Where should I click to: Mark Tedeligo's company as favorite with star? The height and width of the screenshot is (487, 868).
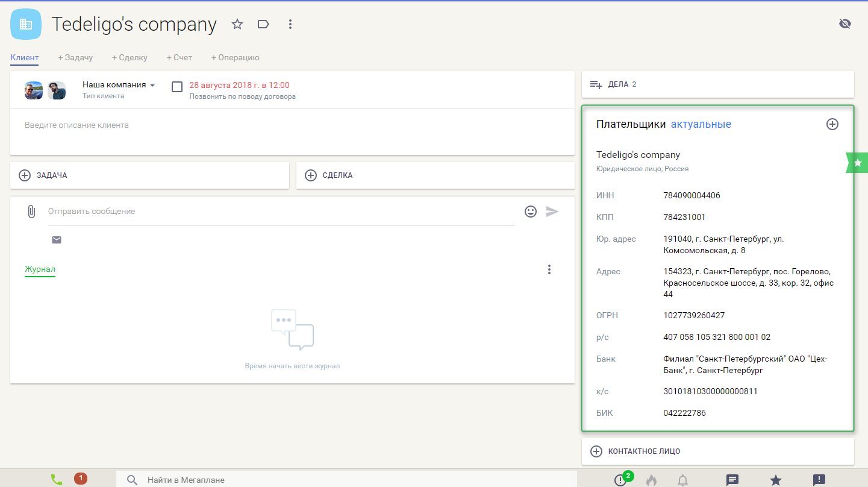coord(237,24)
